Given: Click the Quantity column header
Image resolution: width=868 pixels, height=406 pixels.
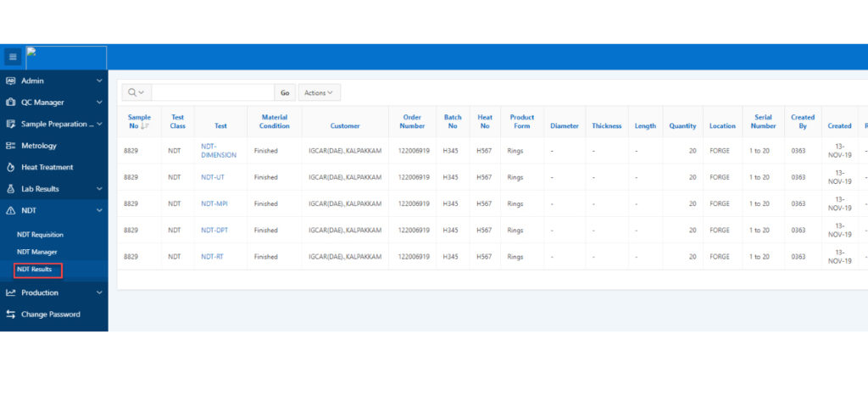Looking at the screenshot, I should tap(682, 126).
